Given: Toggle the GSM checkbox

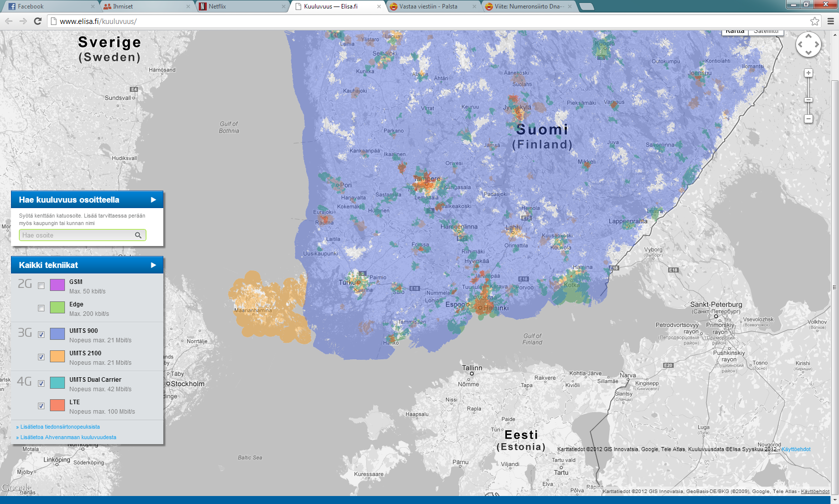Looking at the screenshot, I should click(x=41, y=286).
